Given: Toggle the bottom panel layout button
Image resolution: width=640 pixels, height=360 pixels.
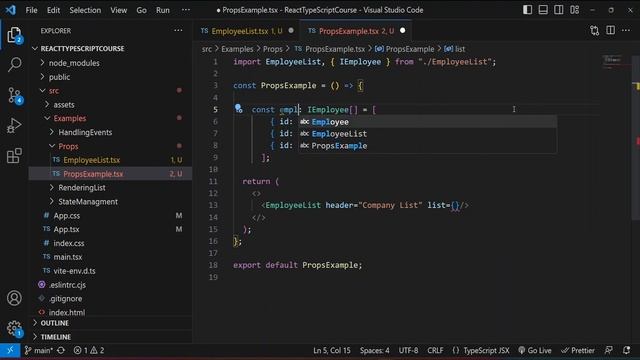Looking at the screenshot, I should coord(543,10).
